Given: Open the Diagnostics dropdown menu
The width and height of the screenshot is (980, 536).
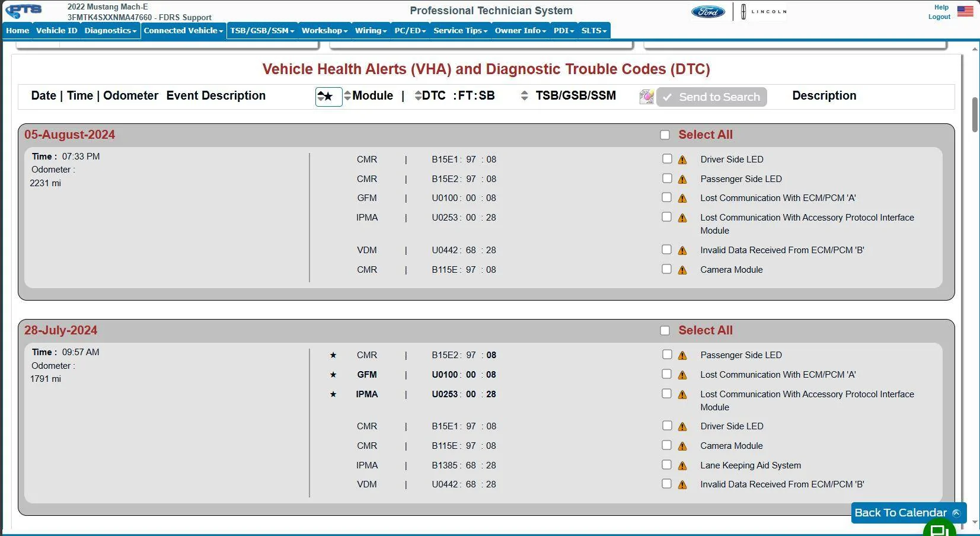Looking at the screenshot, I should 110,31.
